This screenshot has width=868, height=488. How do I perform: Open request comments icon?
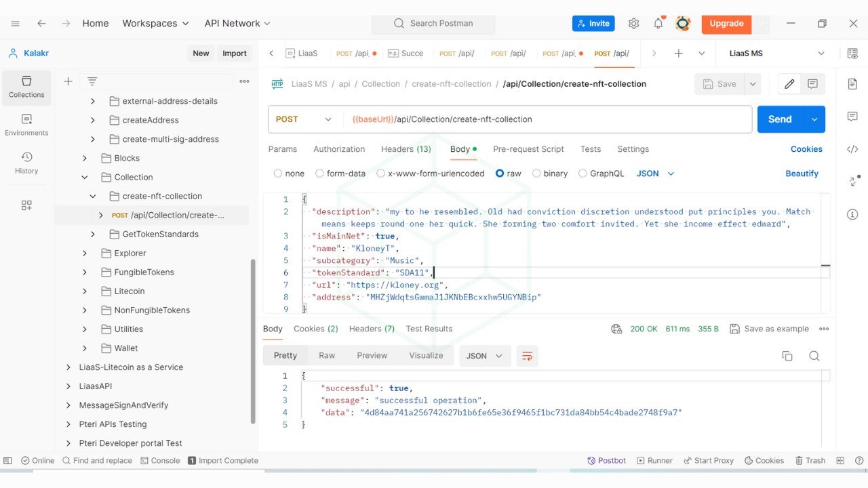[x=812, y=84]
